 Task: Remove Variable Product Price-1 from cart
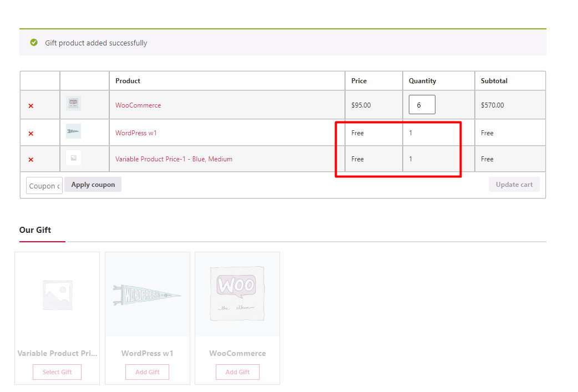click(31, 160)
